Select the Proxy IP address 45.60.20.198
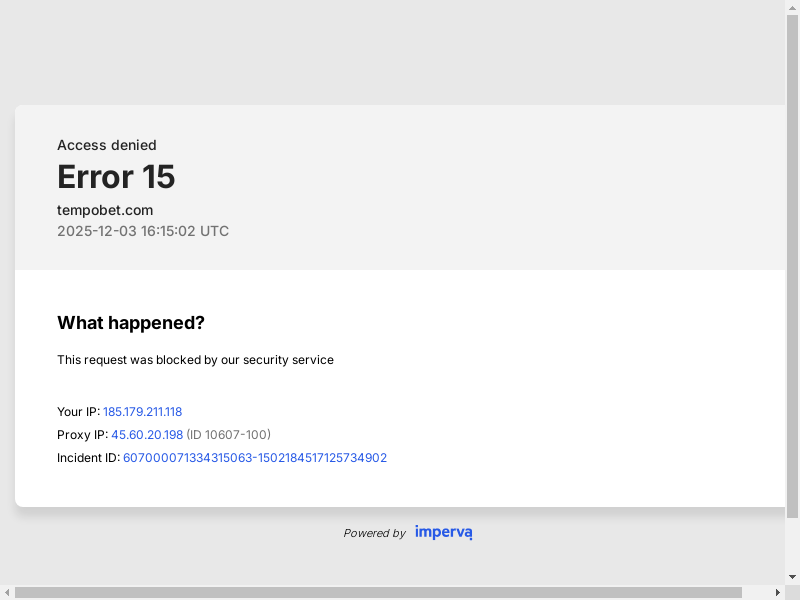The image size is (800, 600). (147, 435)
